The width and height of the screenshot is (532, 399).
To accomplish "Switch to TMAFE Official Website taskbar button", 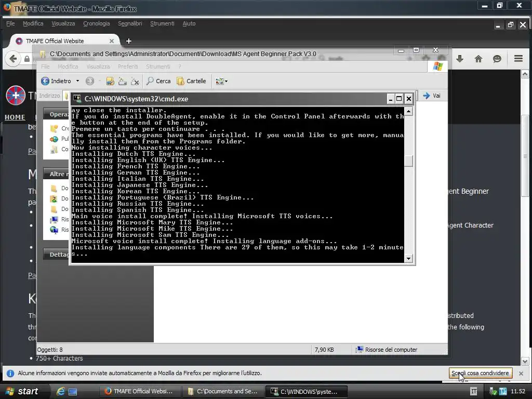I will (139, 392).
